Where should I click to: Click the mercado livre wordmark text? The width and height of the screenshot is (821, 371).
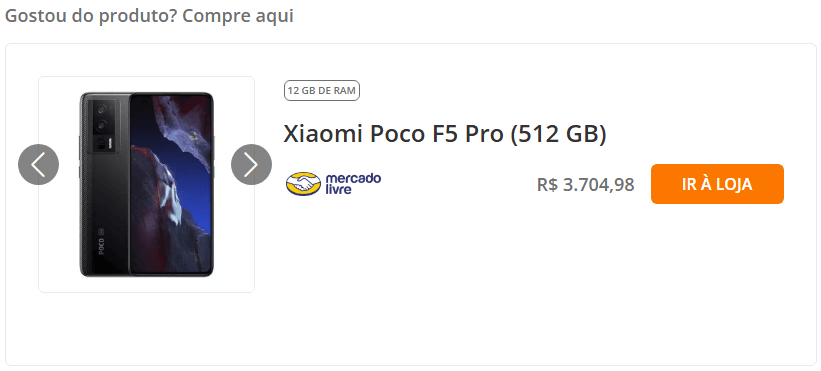(353, 184)
